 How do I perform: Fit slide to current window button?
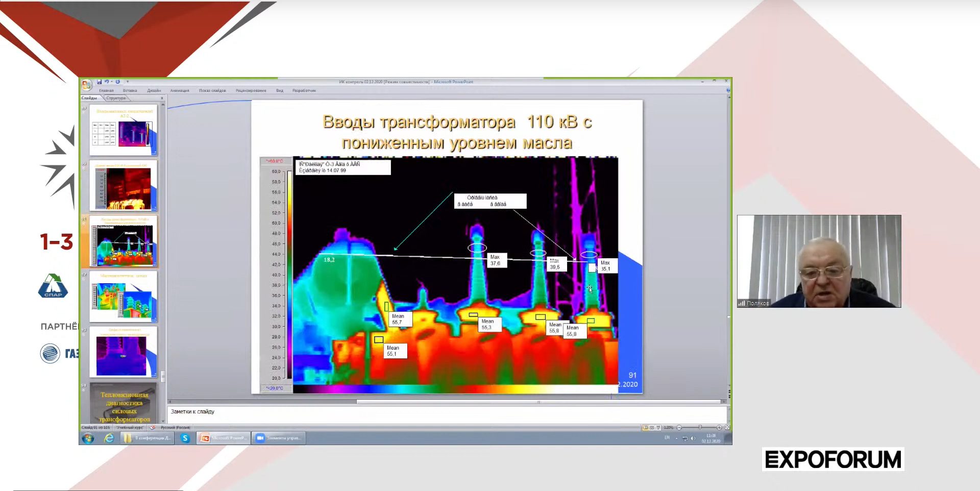pyautogui.click(x=727, y=428)
